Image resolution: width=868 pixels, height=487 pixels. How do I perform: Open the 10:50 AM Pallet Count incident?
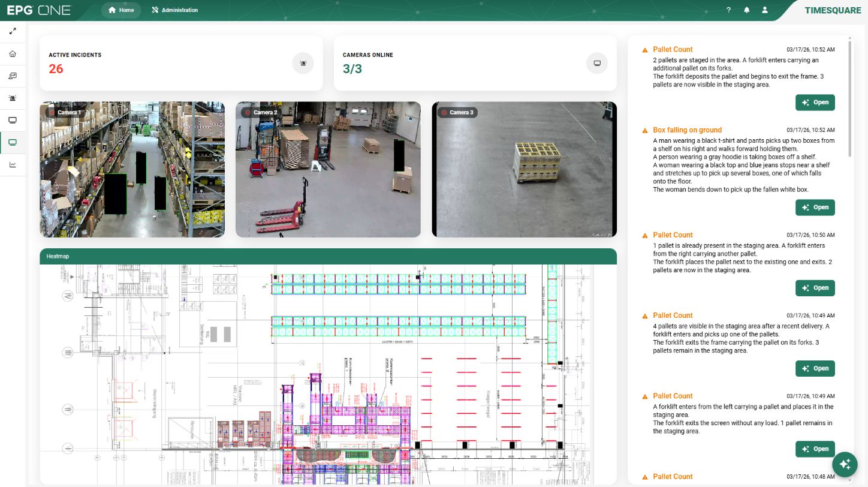(x=815, y=288)
